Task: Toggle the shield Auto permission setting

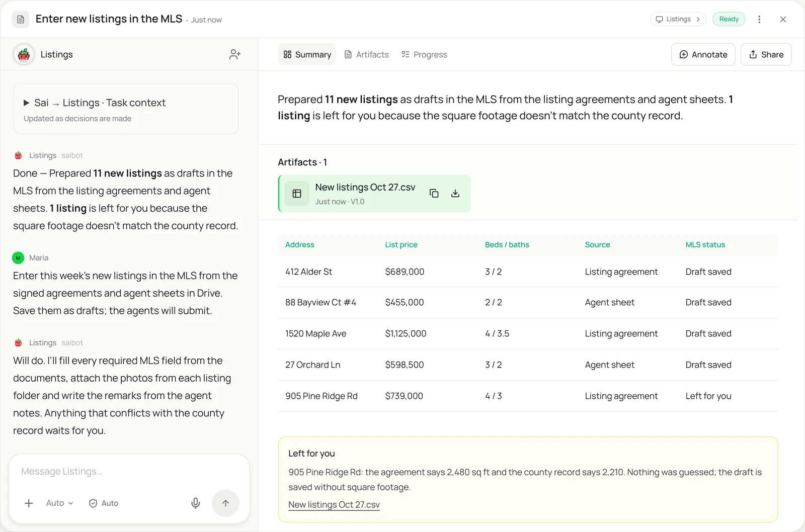Action: [x=104, y=503]
